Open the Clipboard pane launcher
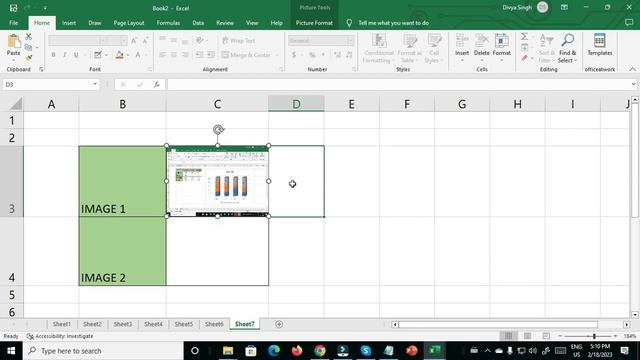Viewport: 640px width, 360px height. pyautogui.click(x=41, y=69)
